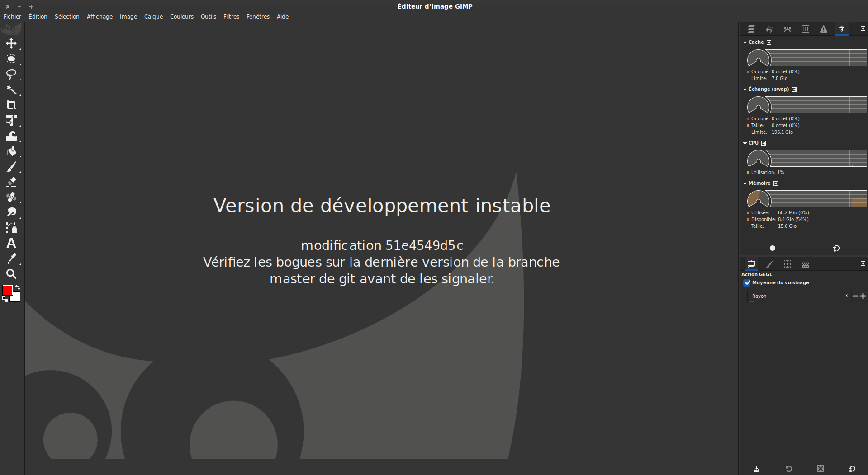Select the Color Picker eyedropper tool

pos(11,259)
